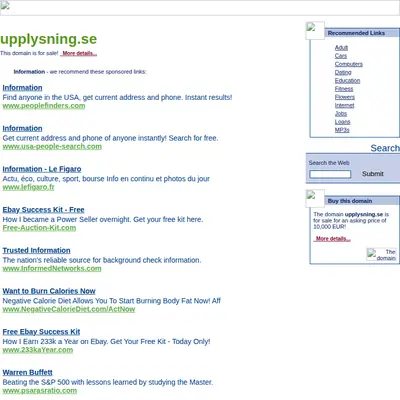Open More details link under upplysning.se heading
Image resolution: width=400 pixels, height=400 pixels.
(x=79, y=53)
